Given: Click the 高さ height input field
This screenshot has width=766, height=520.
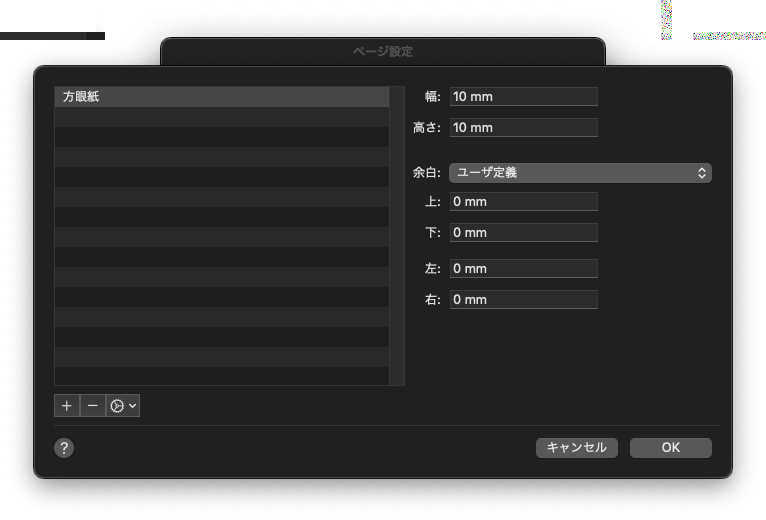Looking at the screenshot, I should (524, 128).
